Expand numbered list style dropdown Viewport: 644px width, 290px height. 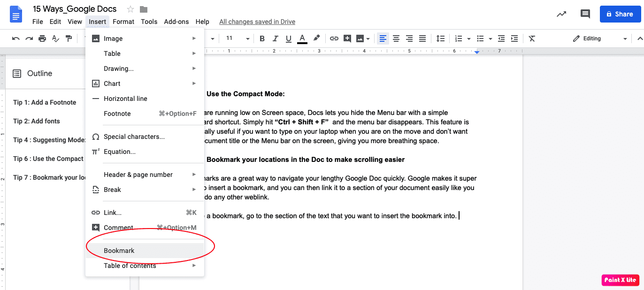469,38
